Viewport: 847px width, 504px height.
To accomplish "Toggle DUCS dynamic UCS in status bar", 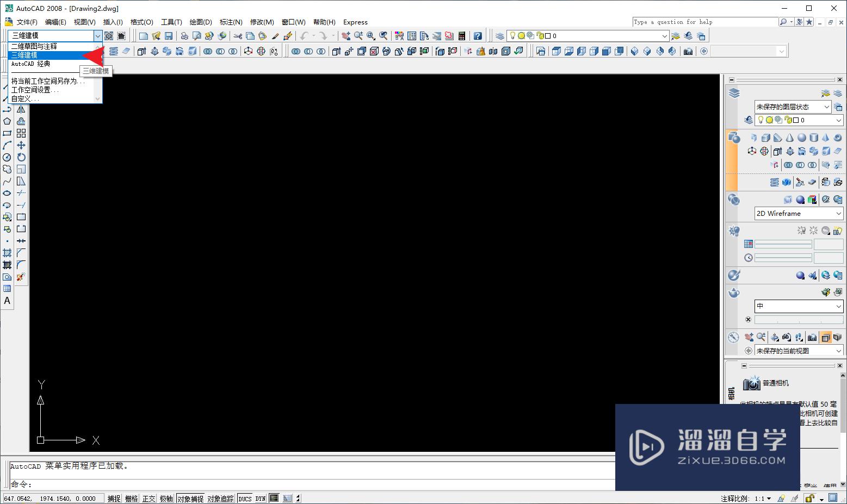I will point(245,499).
